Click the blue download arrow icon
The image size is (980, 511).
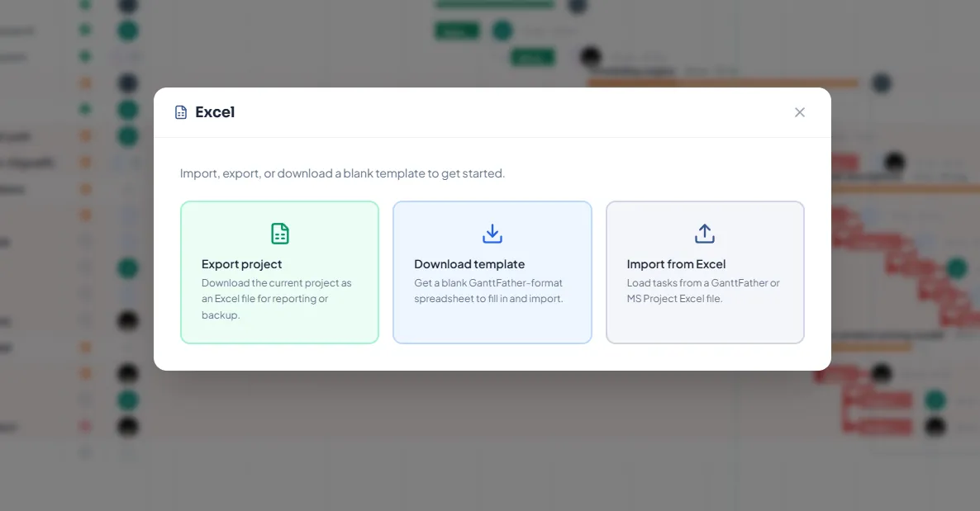click(x=492, y=234)
